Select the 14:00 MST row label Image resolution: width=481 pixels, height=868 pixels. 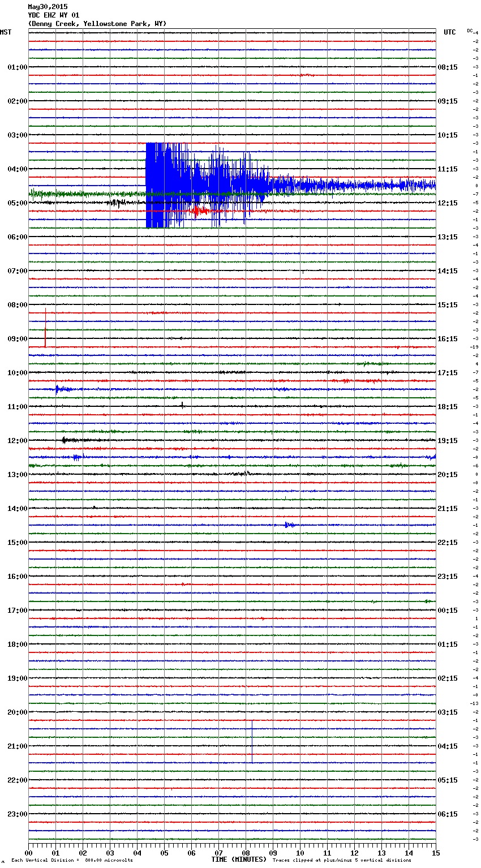pyautogui.click(x=18, y=509)
